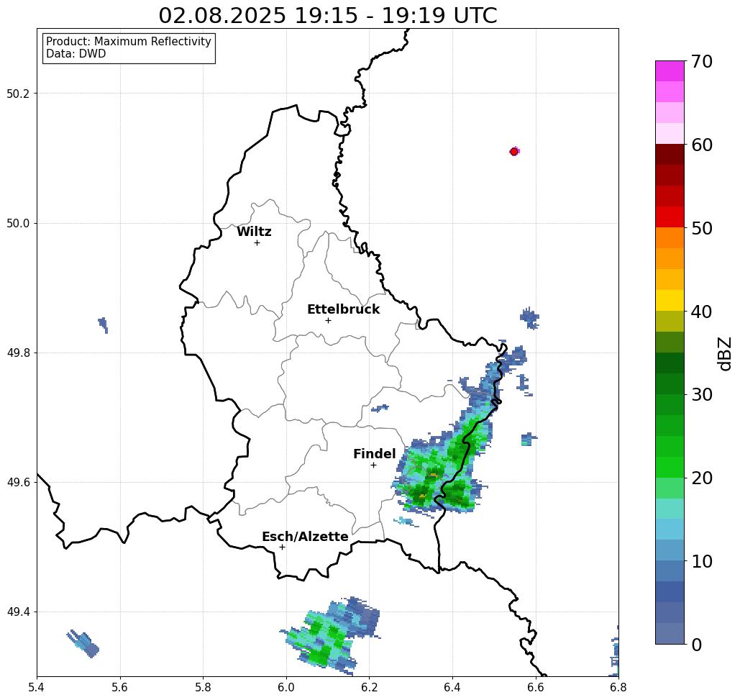Click the yellow colorbar segment above 40
The height and width of the screenshot is (700, 740).
(x=670, y=300)
